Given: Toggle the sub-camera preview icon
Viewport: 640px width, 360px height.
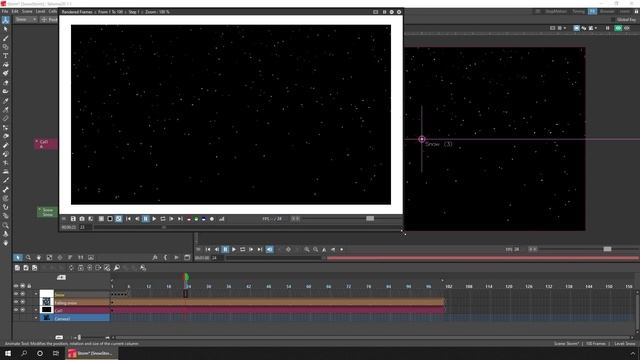Looking at the screenshot, I should pos(627,28).
